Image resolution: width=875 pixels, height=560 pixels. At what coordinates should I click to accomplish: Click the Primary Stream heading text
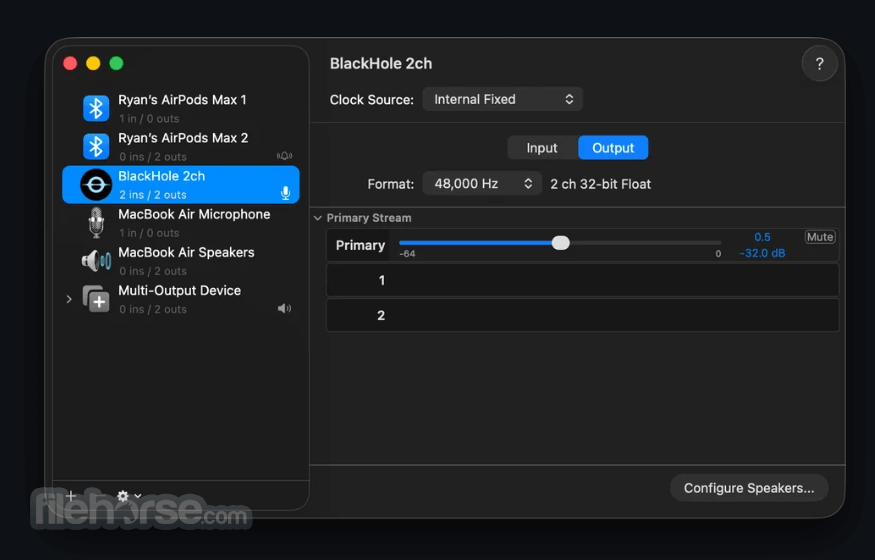point(369,218)
